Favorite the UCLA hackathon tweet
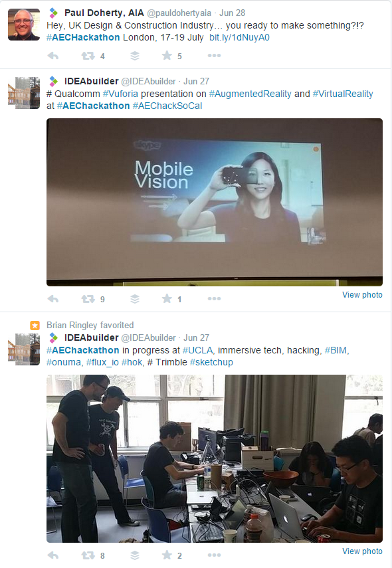 (x=167, y=555)
